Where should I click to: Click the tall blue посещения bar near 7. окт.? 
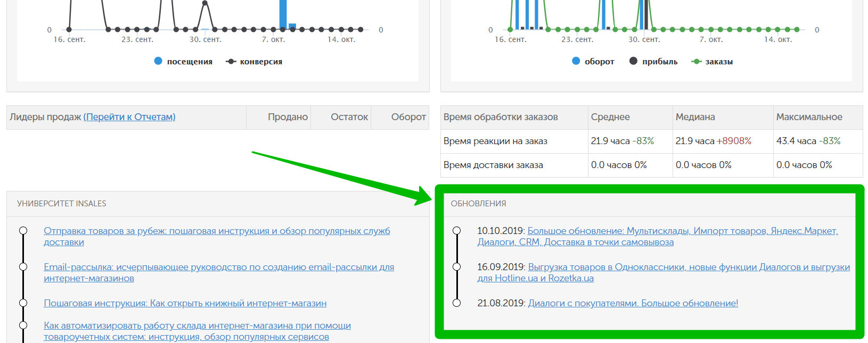[283, 15]
